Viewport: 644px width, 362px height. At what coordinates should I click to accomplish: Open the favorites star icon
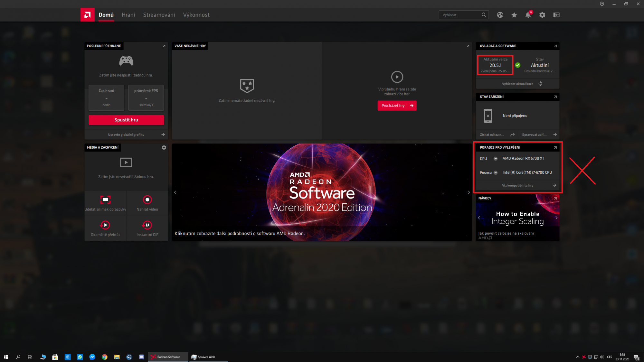point(514,15)
